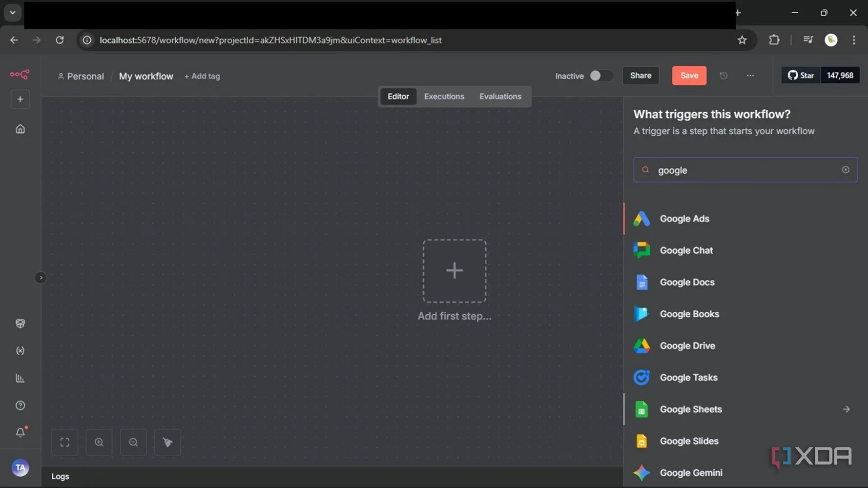Collapse the left sidebar using the chevron
Screen dimensions: 868x488
(41, 277)
